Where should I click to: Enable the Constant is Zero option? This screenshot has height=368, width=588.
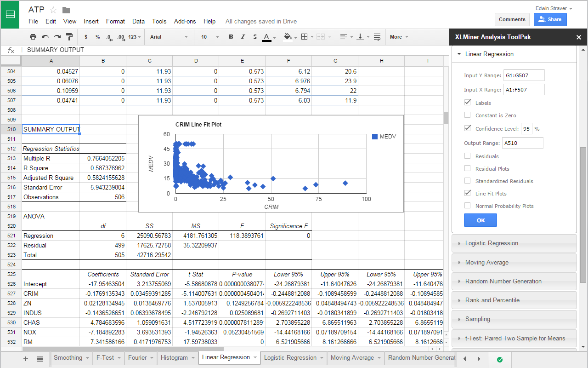[x=468, y=115]
